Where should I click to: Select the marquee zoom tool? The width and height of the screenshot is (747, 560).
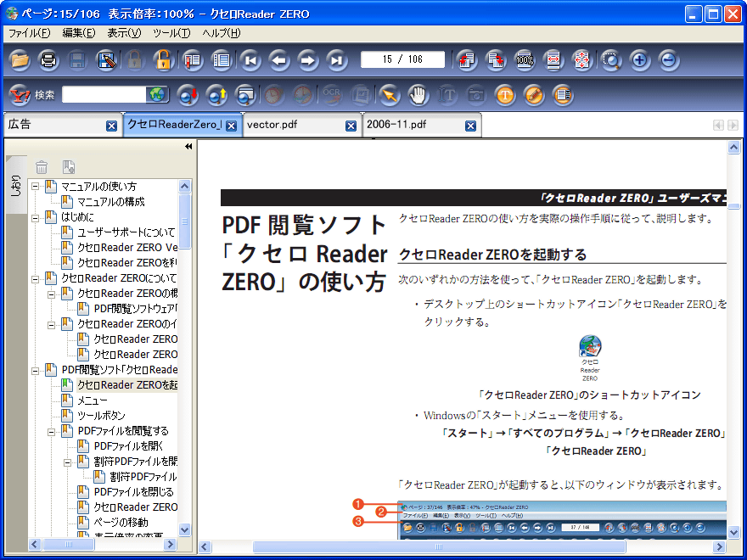(611, 60)
